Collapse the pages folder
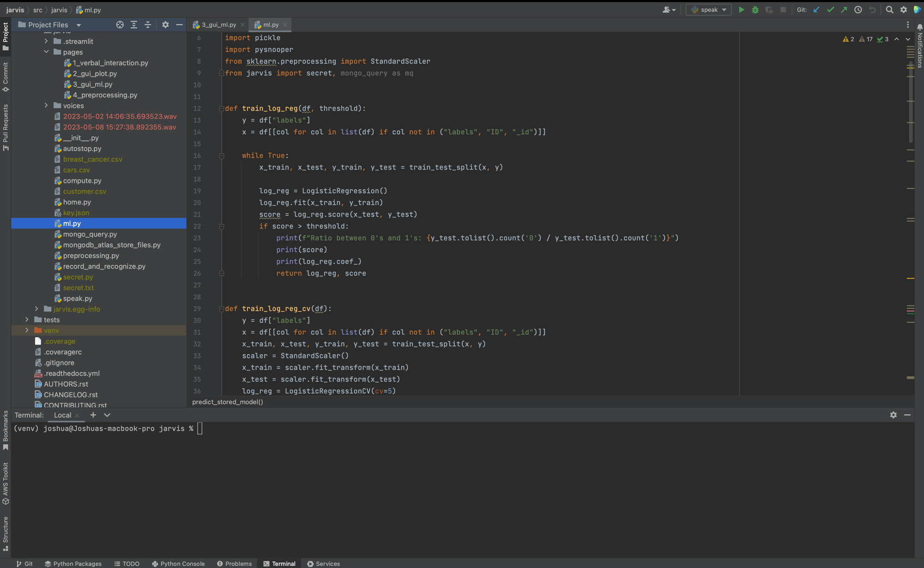The width and height of the screenshot is (924, 568). [x=46, y=52]
